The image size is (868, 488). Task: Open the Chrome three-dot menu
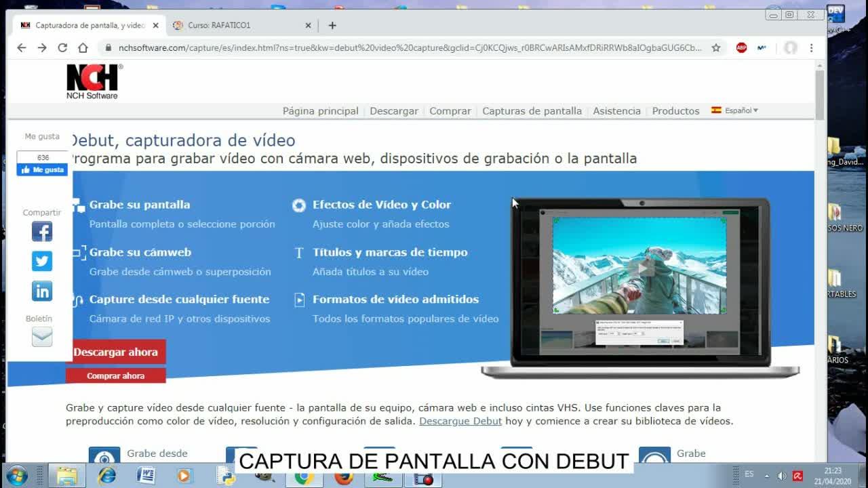pyautogui.click(x=811, y=47)
